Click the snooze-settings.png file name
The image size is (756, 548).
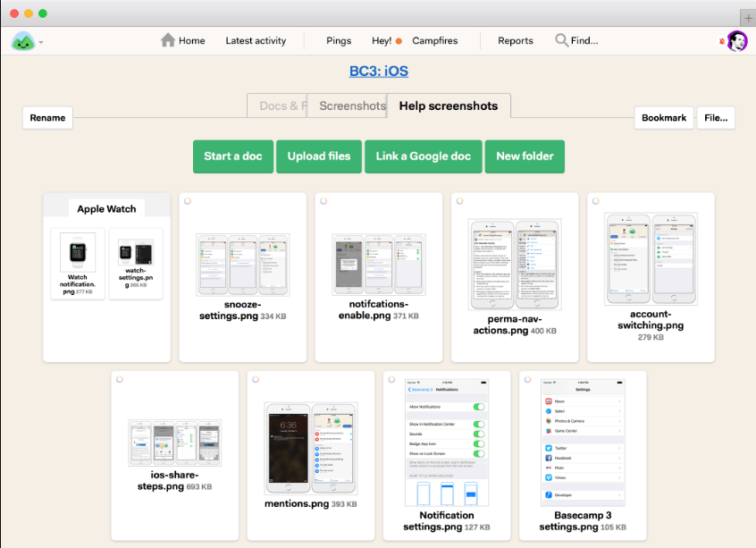[x=230, y=310]
